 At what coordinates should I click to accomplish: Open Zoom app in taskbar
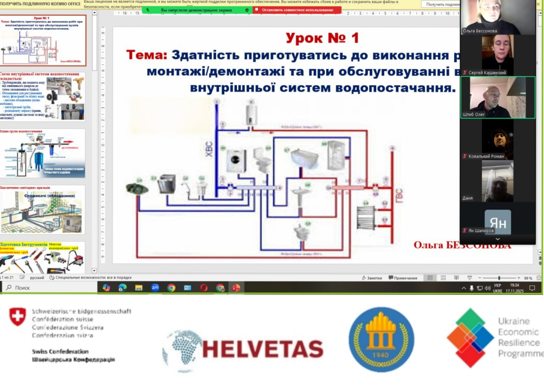[x=155, y=288]
